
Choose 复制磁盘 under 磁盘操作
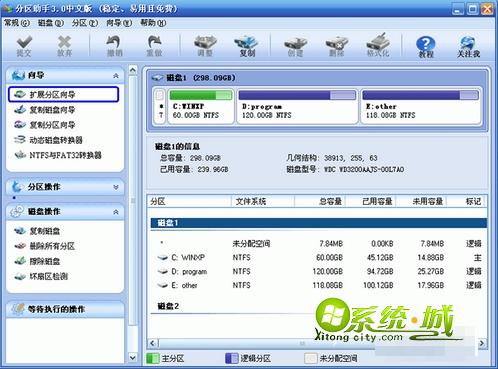(37, 231)
